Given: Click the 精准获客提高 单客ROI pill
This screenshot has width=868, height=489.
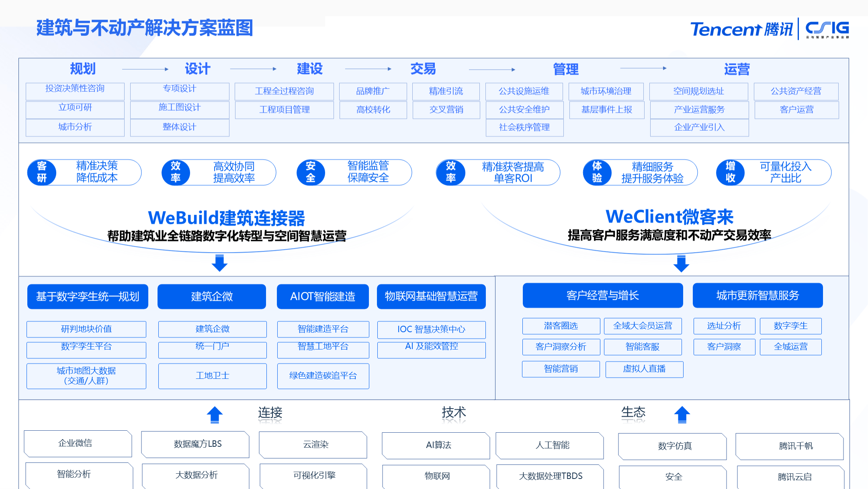Looking at the screenshot, I should click(x=498, y=173).
